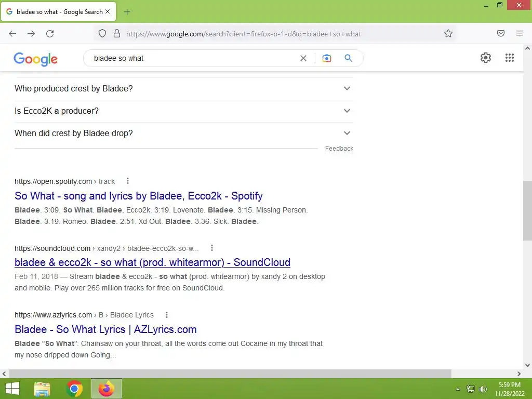This screenshot has width=532, height=399.
Task: Click the Feedback link
Action: pos(339,149)
